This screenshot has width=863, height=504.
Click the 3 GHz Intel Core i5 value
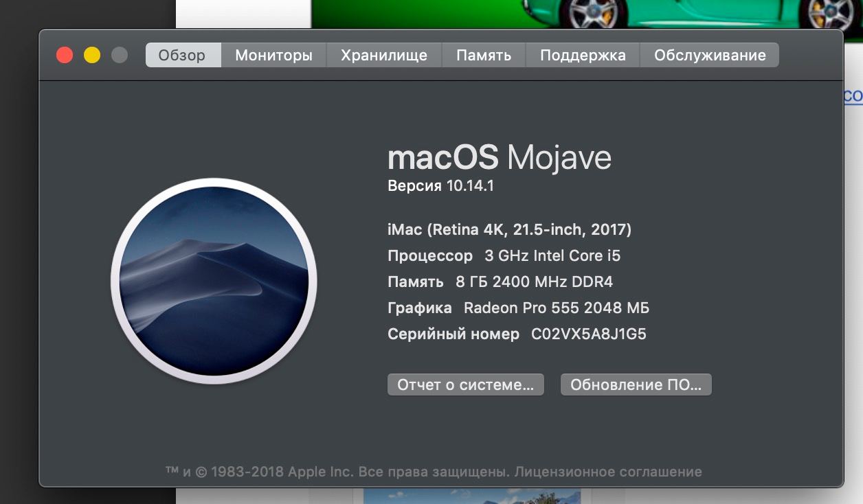coord(552,256)
